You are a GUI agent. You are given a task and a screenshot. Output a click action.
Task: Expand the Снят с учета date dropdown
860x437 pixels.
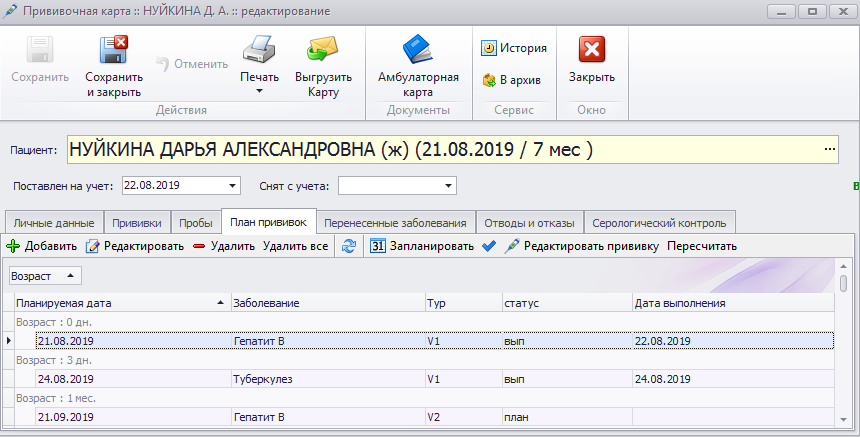coord(449,185)
